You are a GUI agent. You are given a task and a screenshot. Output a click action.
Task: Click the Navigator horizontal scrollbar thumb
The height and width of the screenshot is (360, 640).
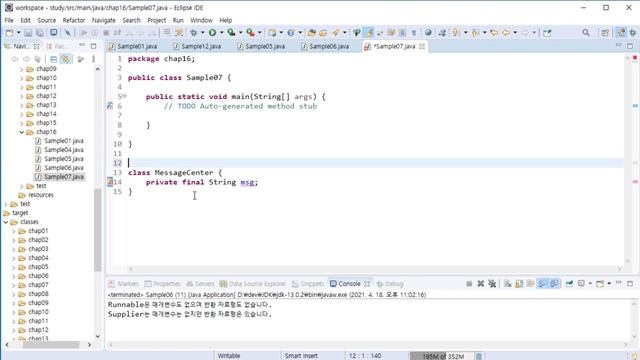click(51, 345)
